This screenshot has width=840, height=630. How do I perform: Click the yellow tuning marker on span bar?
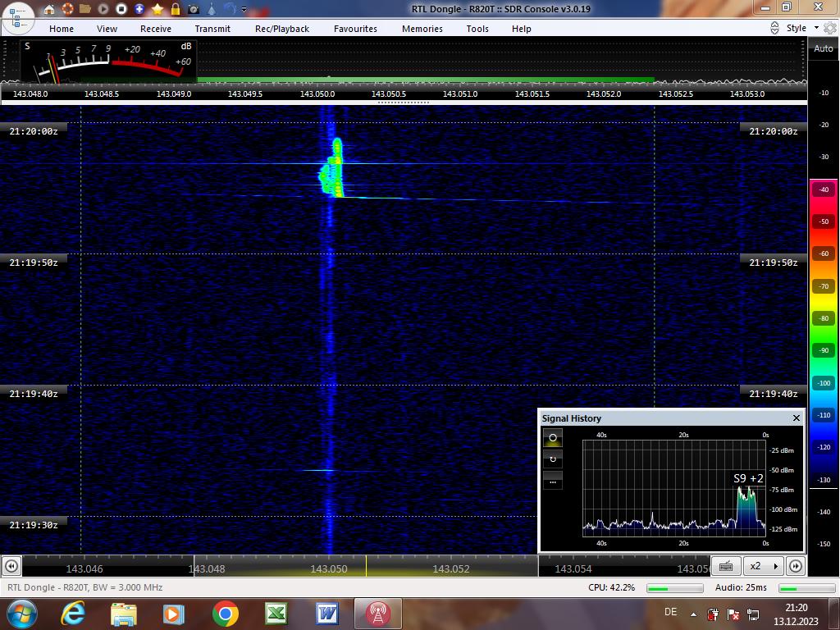coord(367,566)
